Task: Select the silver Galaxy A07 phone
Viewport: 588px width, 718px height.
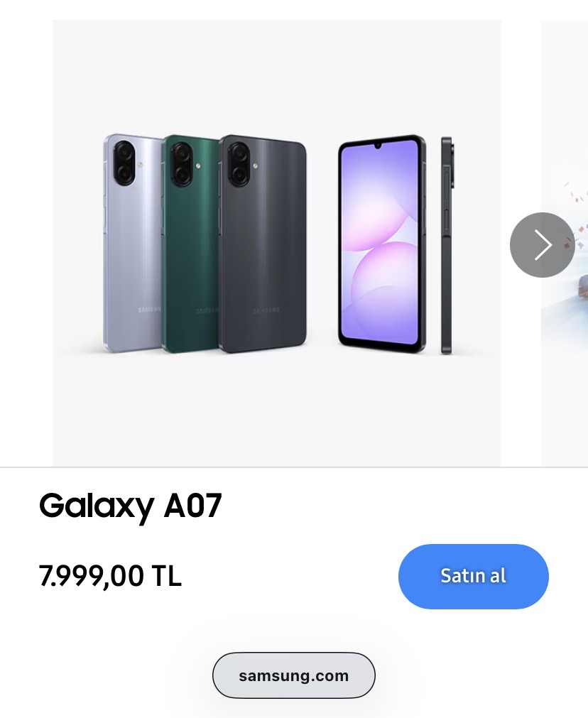Action: tap(132, 243)
